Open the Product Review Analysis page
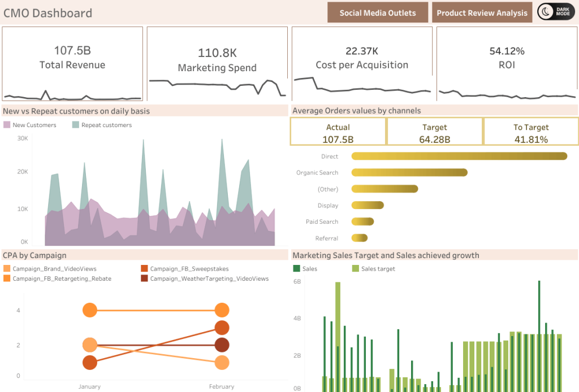The width and height of the screenshot is (579, 392). pyautogui.click(x=482, y=12)
